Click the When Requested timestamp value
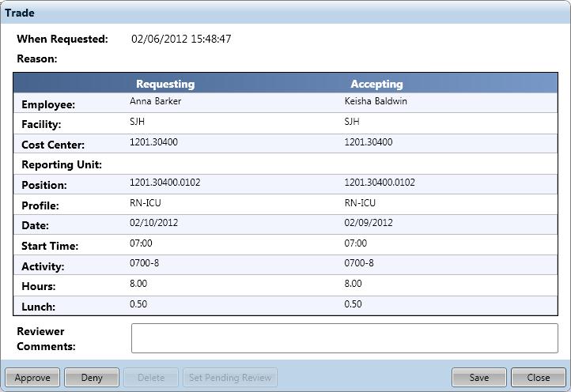571x392 pixels. click(181, 39)
